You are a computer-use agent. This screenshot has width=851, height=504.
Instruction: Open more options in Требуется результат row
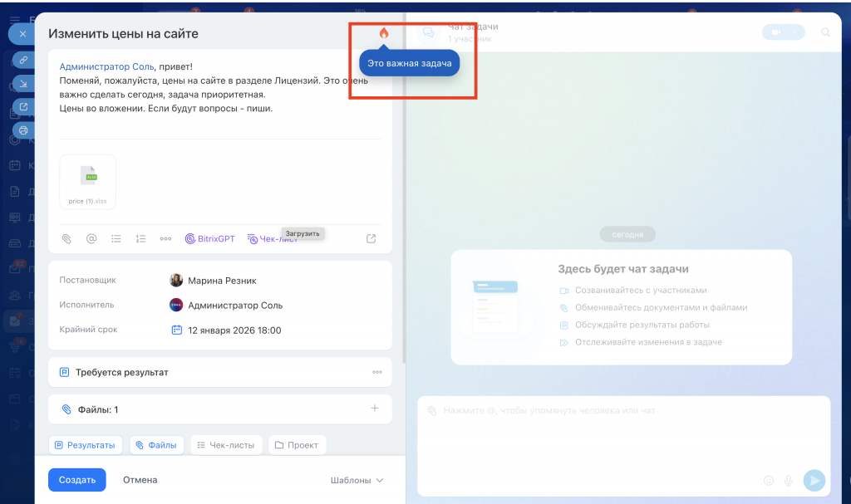coord(376,372)
